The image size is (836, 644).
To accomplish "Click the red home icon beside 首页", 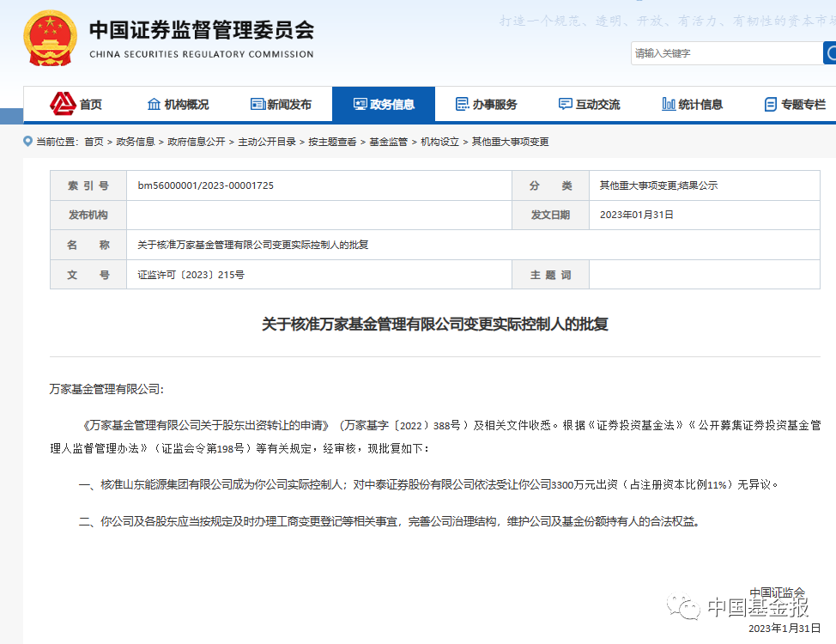I will pyautogui.click(x=63, y=104).
